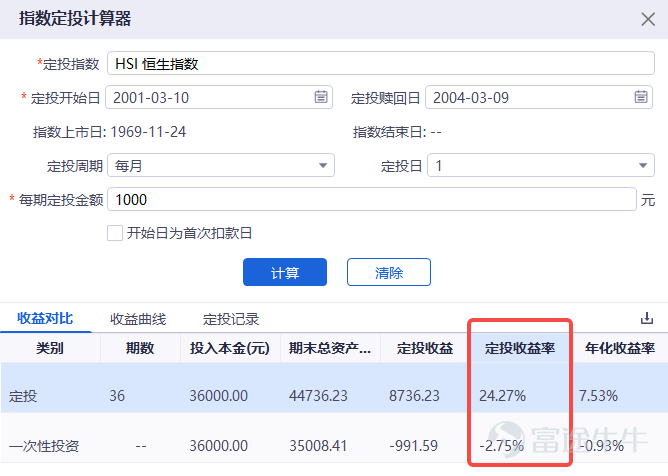The width and height of the screenshot is (668, 476).
Task: Toggle 开始日为首次扣款日 checkbox
Action: pos(115,233)
